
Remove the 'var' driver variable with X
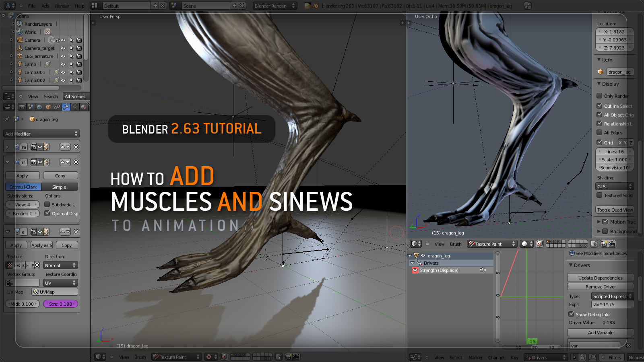(x=628, y=346)
